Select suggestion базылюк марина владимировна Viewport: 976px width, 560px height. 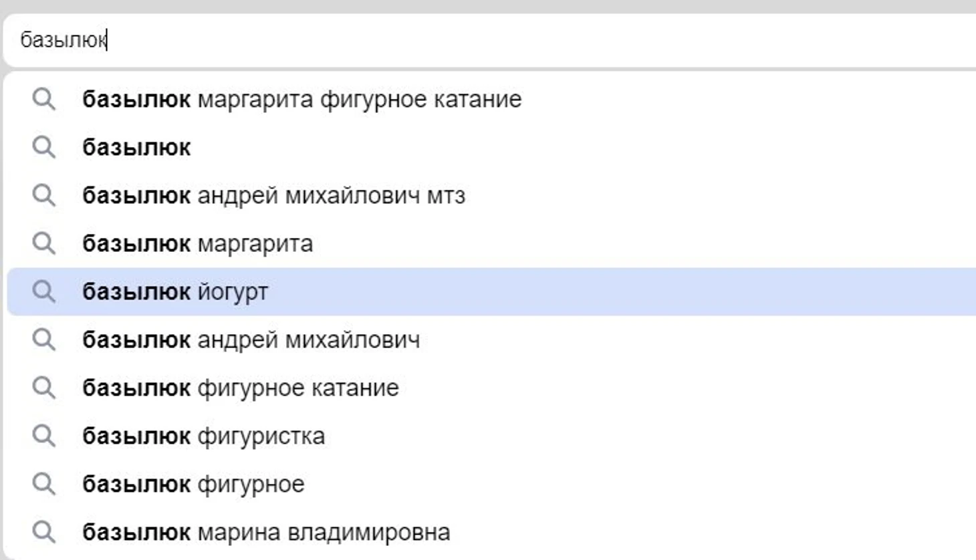266,533
